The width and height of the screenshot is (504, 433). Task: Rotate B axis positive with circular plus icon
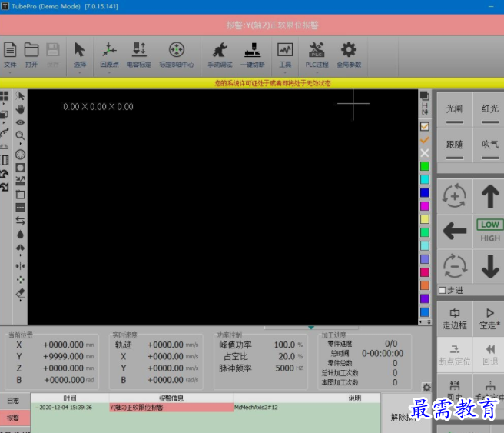(x=454, y=195)
